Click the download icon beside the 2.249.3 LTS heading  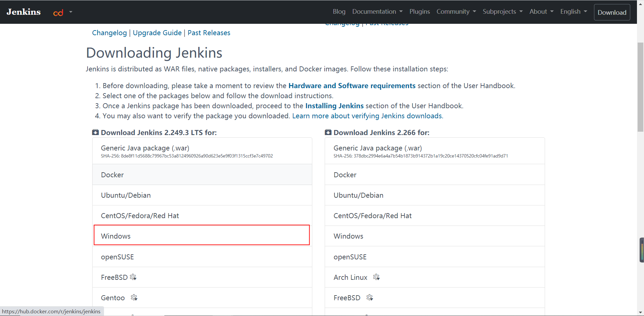pyautogui.click(x=95, y=132)
